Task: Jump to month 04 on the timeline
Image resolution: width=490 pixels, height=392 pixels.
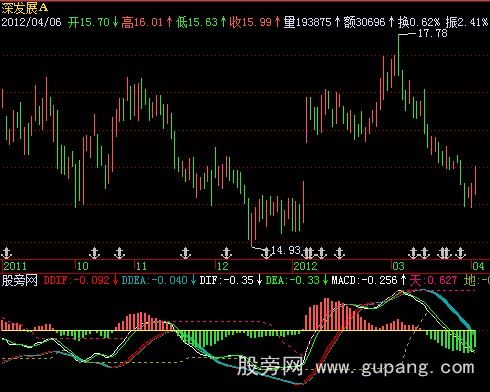Action: coord(478,266)
